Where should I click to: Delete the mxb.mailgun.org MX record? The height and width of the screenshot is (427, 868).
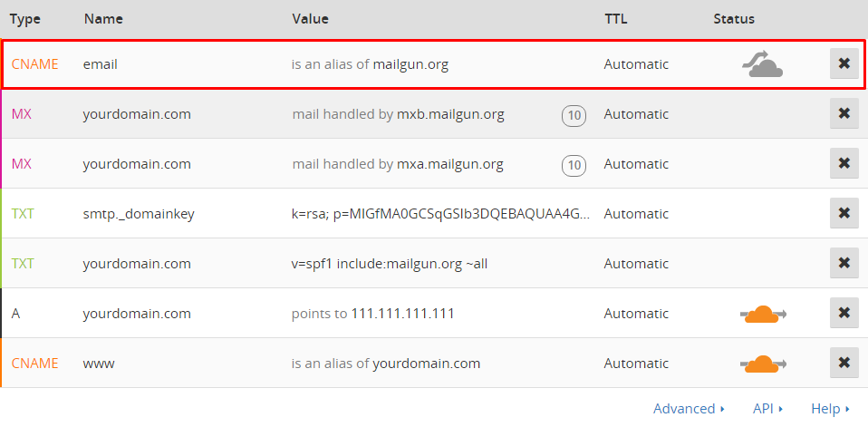(844, 113)
